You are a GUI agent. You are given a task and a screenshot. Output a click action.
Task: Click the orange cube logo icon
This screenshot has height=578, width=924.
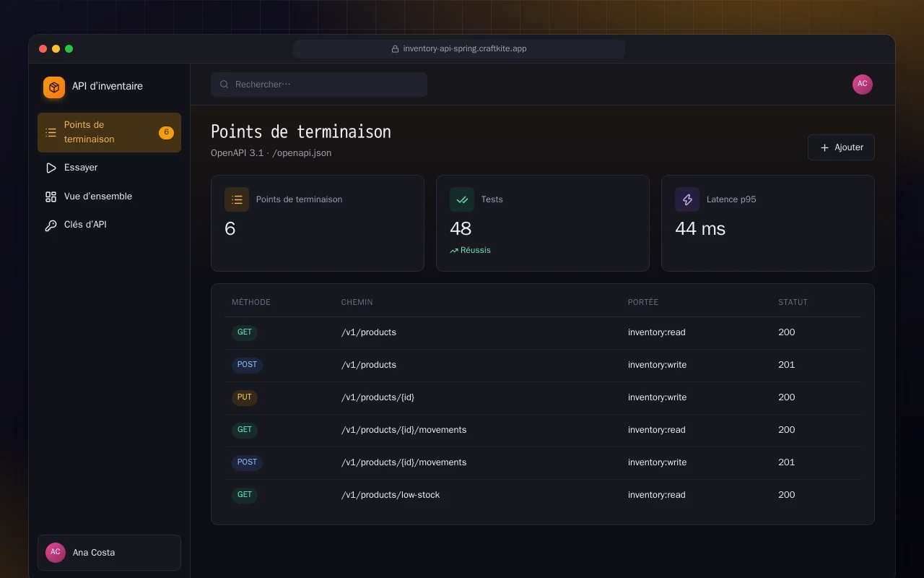[x=54, y=87]
